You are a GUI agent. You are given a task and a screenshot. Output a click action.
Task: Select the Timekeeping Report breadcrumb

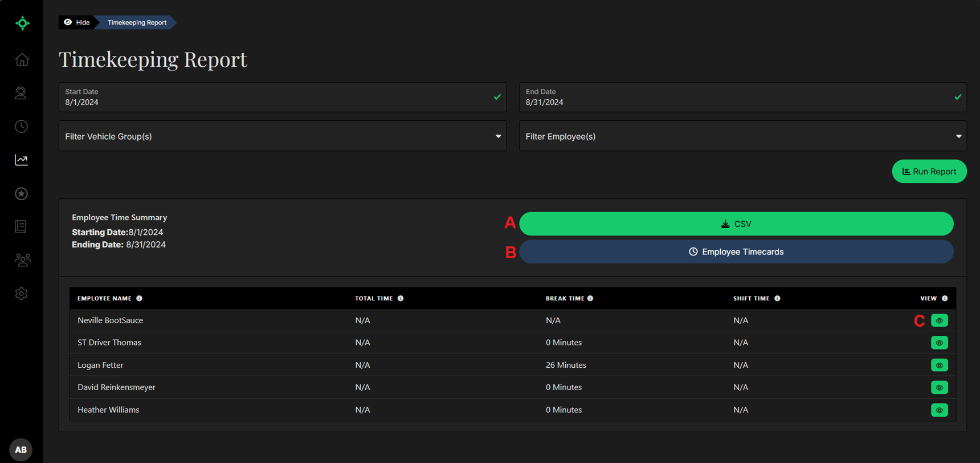[x=137, y=22]
